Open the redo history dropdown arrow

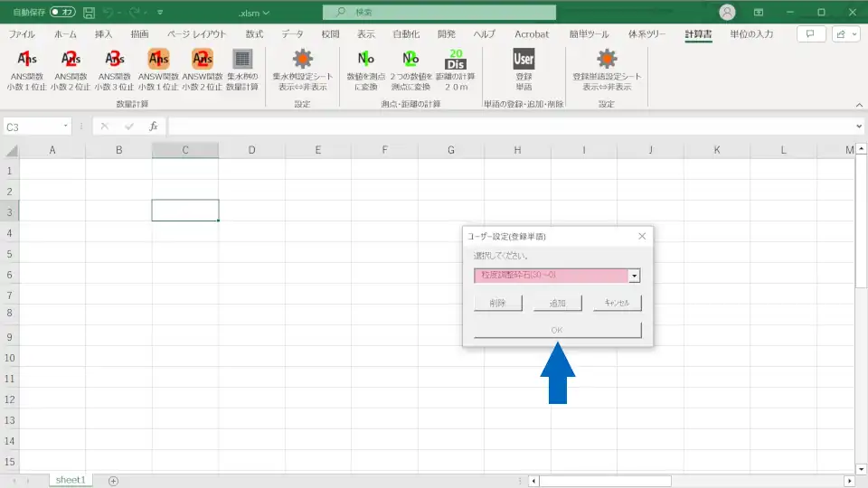pyautogui.click(x=146, y=12)
